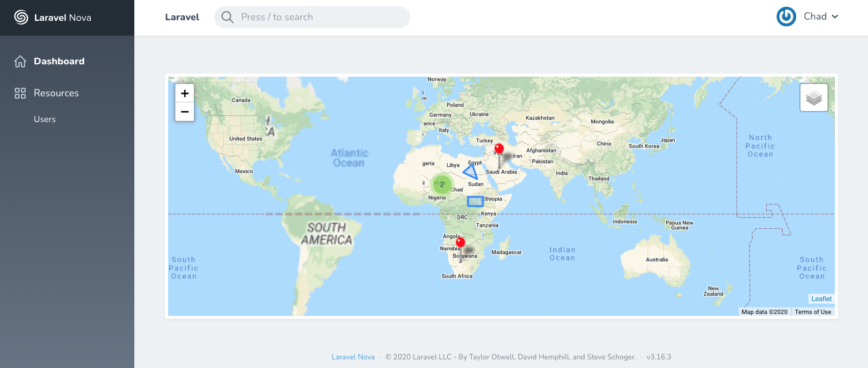
Task: Click the map zoom in plus button
Action: coord(185,93)
